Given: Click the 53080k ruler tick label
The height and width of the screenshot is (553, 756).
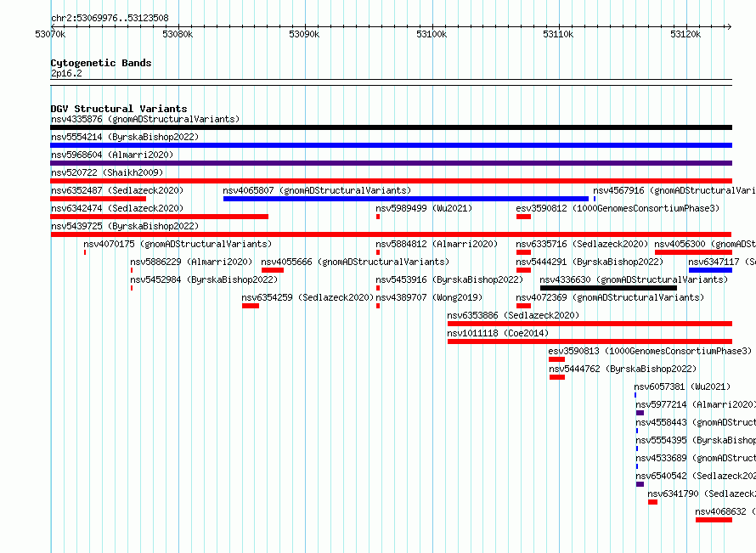Looking at the screenshot, I should [x=178, y=34].
